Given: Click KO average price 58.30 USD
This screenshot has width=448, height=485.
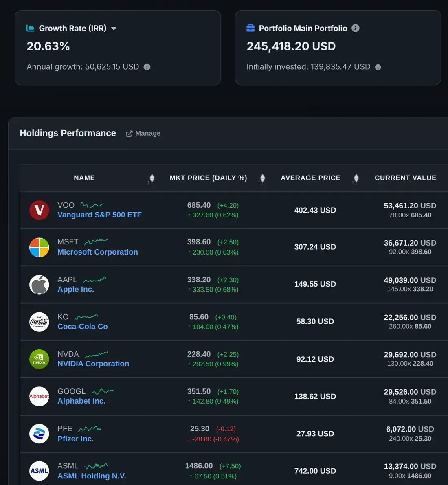Looking at the screenshot, I should pyautogui.click(x=315, y=321).
